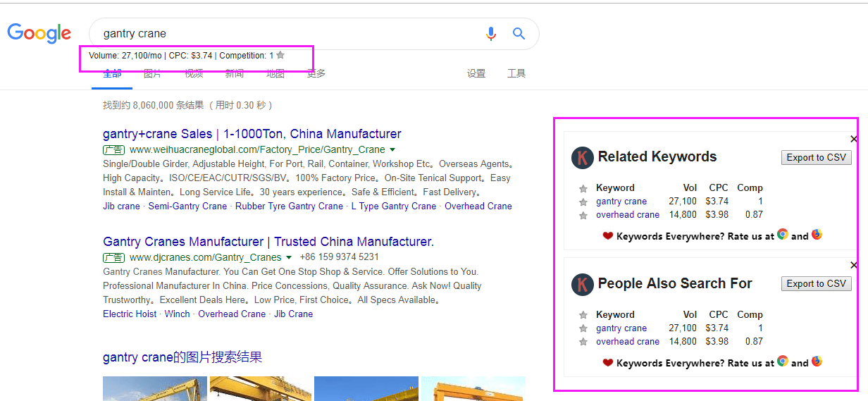868x401 pixels.
Task: Star all keywords in Related Keywords header row
Action: coord(583,189)
